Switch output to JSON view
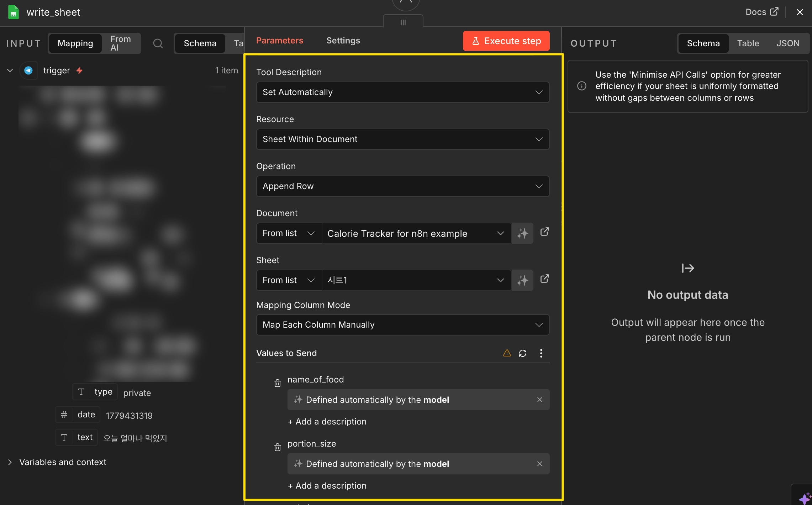Screen dimensions: 812x505 click(x=788, y=43)
